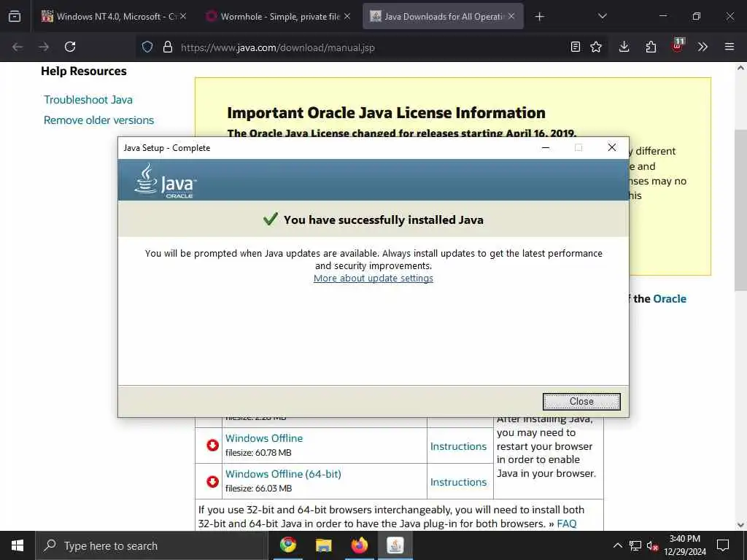
Task: Open the FAQ link
Action: pyautogui.click(x=566, y=524)
